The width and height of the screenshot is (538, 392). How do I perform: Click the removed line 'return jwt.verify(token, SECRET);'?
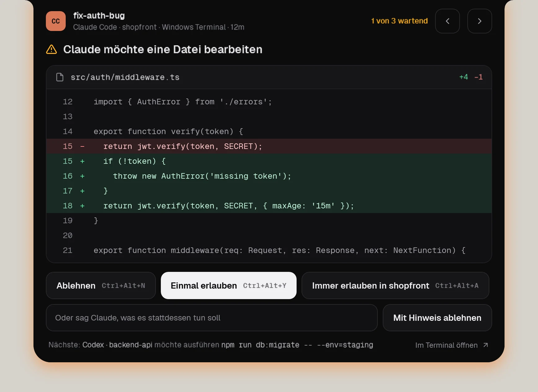pos(269,146)
